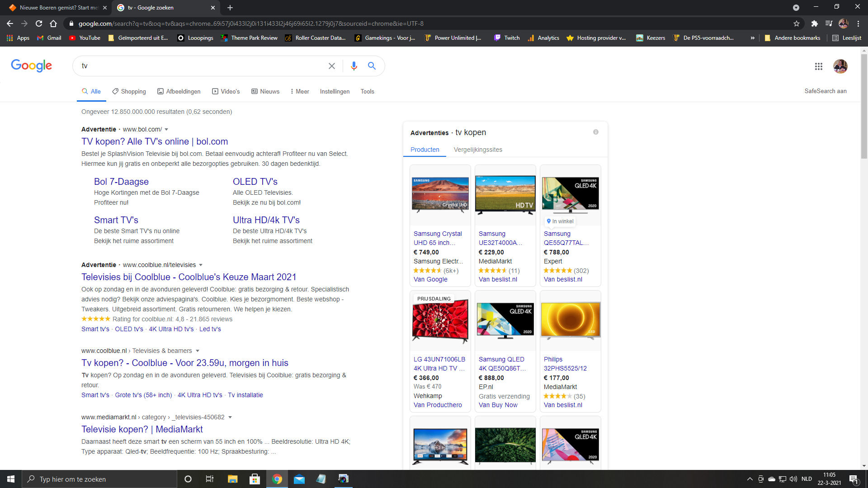The height and width of the screenshot is (488, 868).
Task: Open the Bol 7-Daagse sitelink
Action: point(121,181)
